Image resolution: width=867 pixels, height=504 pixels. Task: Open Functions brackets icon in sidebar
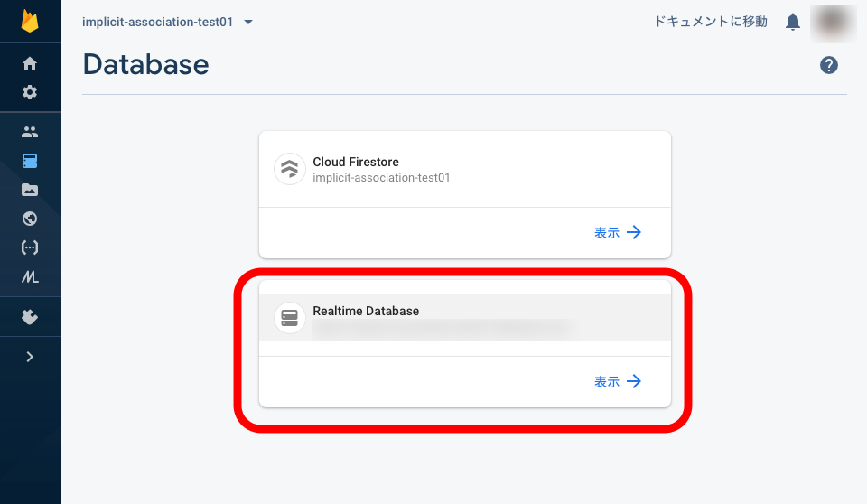pyautogui.click(x=30, y=247)
